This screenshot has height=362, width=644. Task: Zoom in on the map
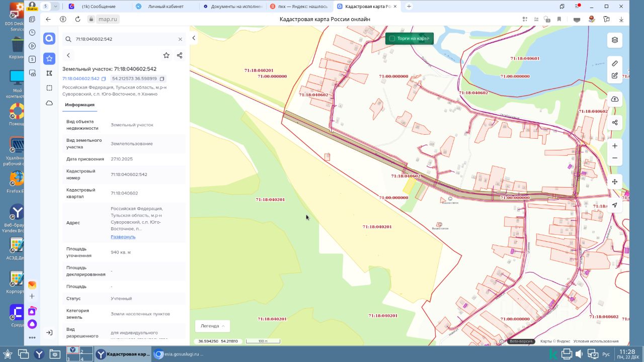[614, 146]
